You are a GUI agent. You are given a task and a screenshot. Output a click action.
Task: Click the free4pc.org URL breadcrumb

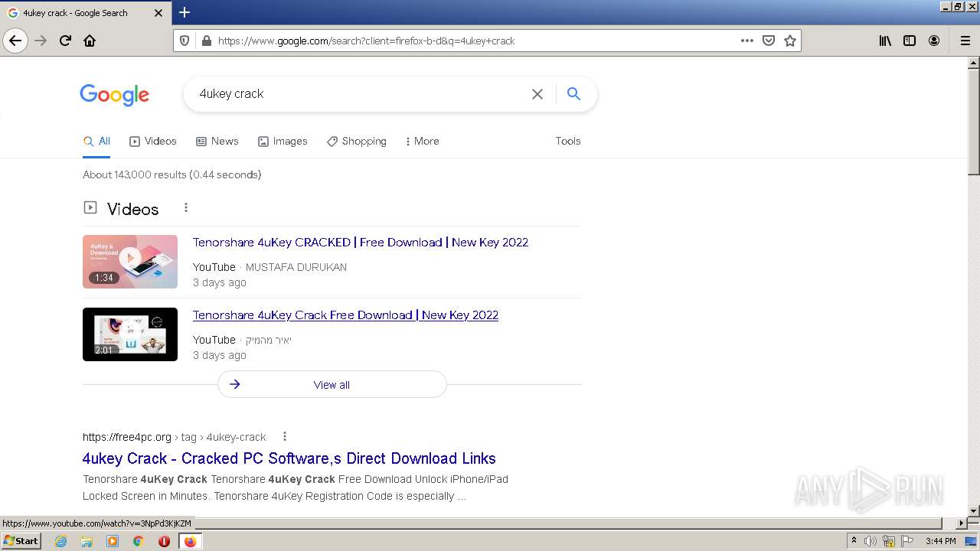tap(175, 437)
